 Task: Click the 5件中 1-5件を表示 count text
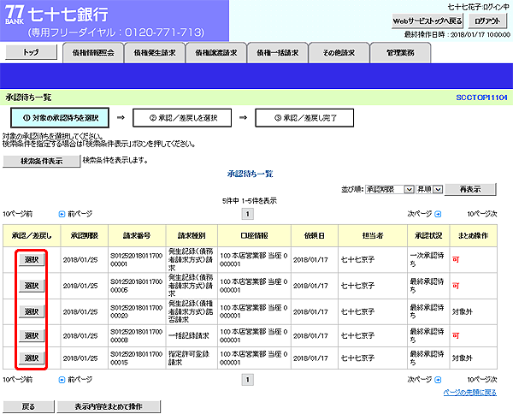click(250, 201)
